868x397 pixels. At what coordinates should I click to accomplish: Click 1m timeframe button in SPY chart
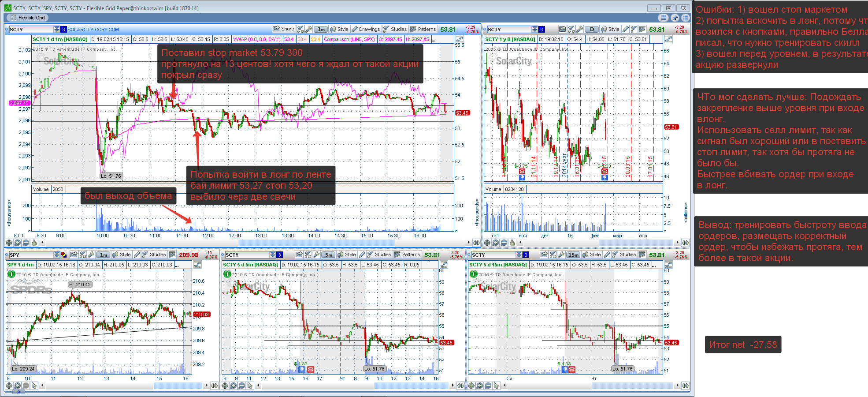coord(103,255)
